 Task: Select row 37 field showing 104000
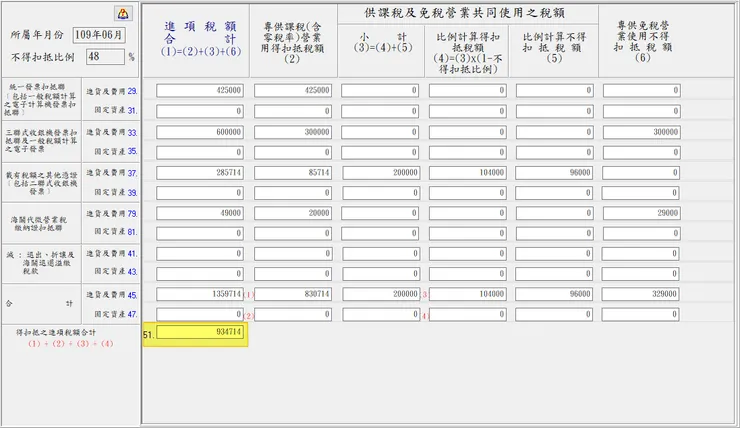pyautogui.click(x=467, y=173)
